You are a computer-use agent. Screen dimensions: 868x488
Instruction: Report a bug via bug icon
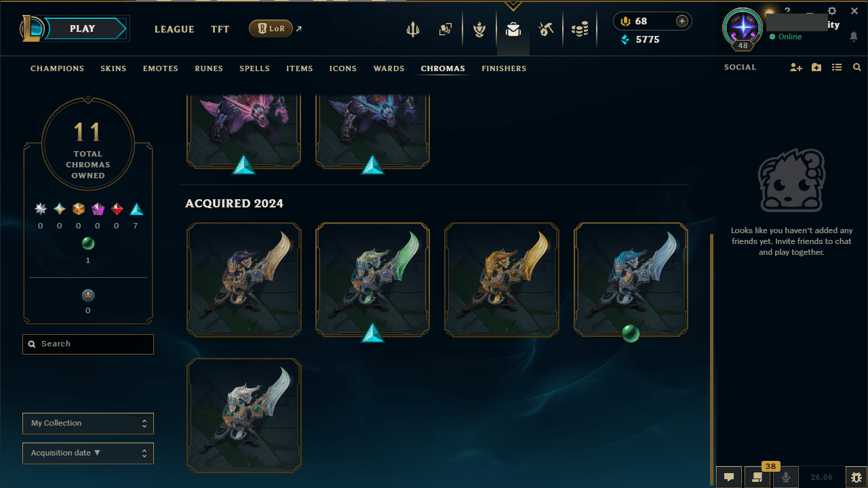[856, 476]
